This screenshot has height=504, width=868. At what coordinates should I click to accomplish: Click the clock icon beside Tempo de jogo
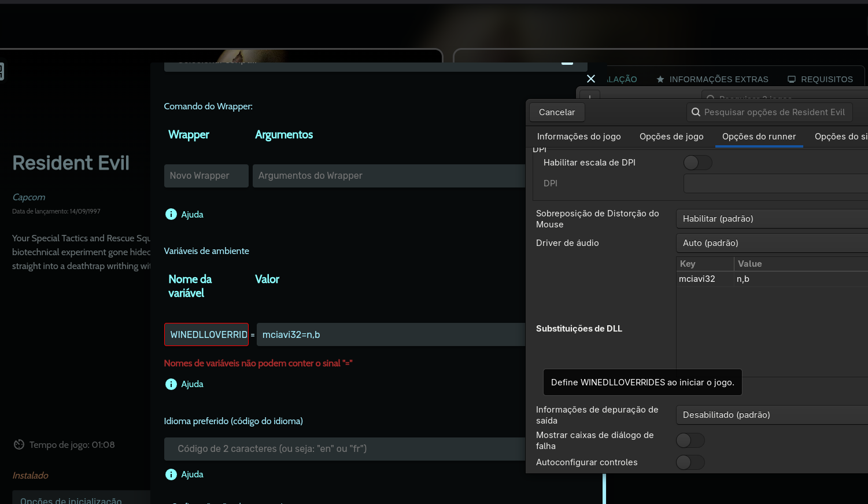[19, 444]
